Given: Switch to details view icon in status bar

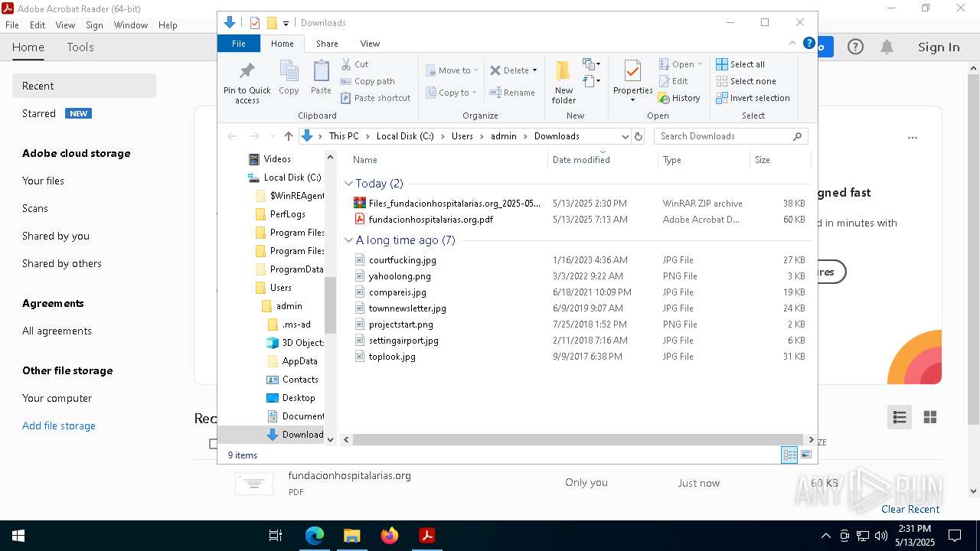Looking at the screenshot, I should click(789, 455).
